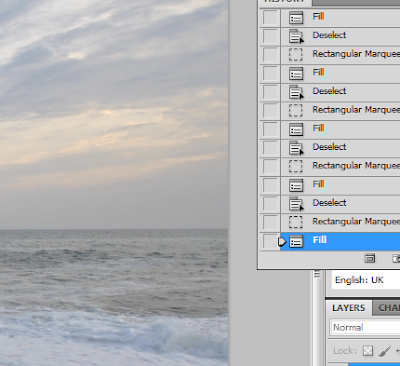This screenshot has width=400, height=366.
Task: Click the history brush source marker beside highlighted Fill
Action: point(281,242)
